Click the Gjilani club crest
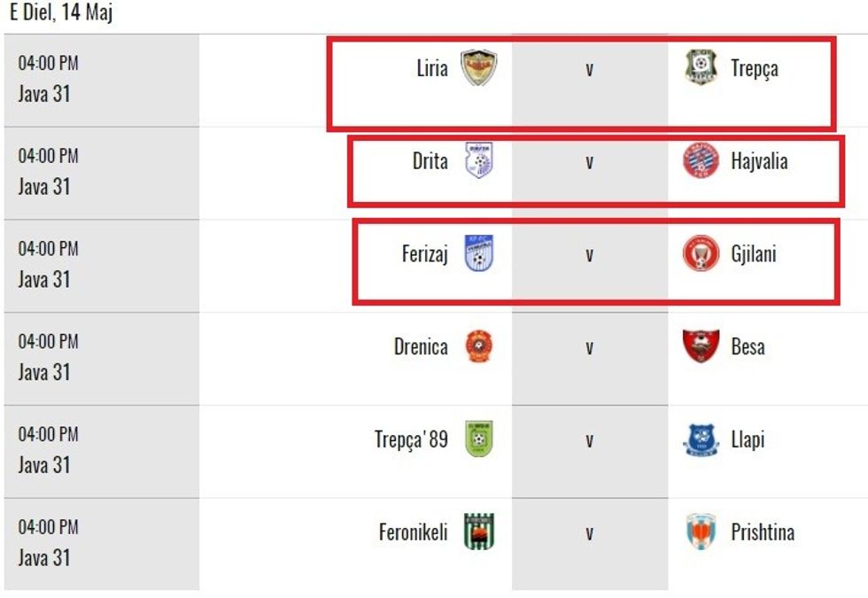Viewport: 868px width, 598px height. point(701,254)
